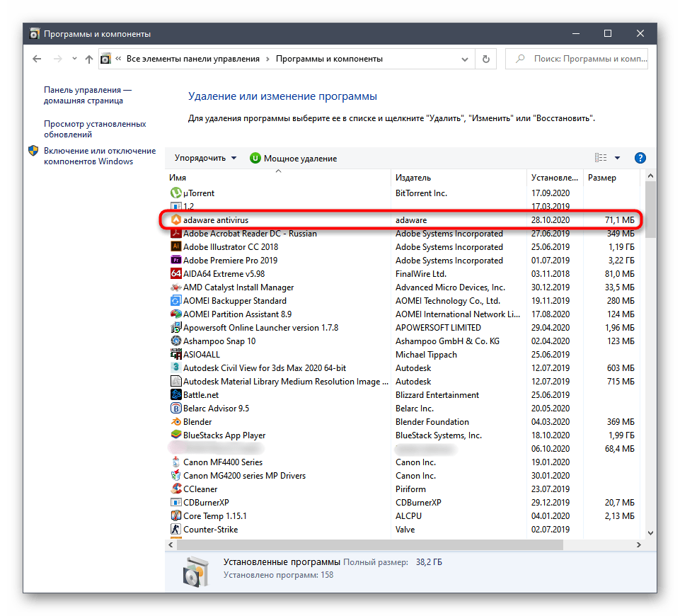The width and height of the screenshot is (680, 616).
Task: Click the Ashampoo Snap 10 icon
Action: tap(175, 341)
